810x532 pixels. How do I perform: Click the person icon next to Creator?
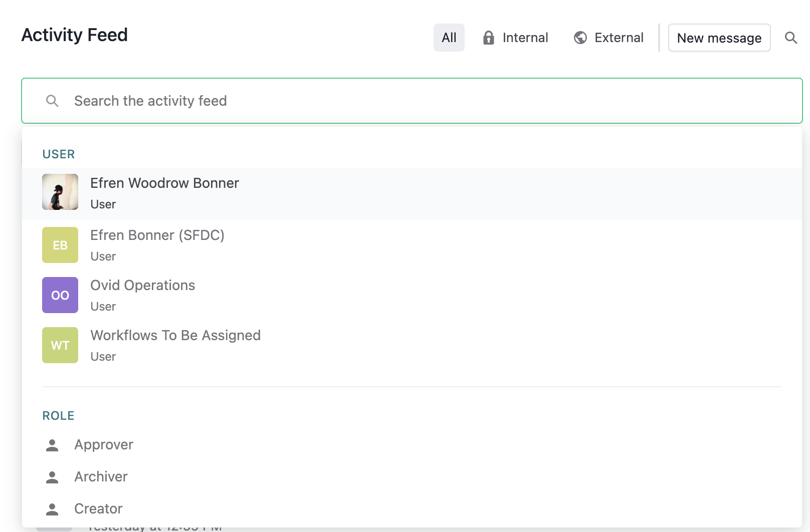(x=52, y=508)
